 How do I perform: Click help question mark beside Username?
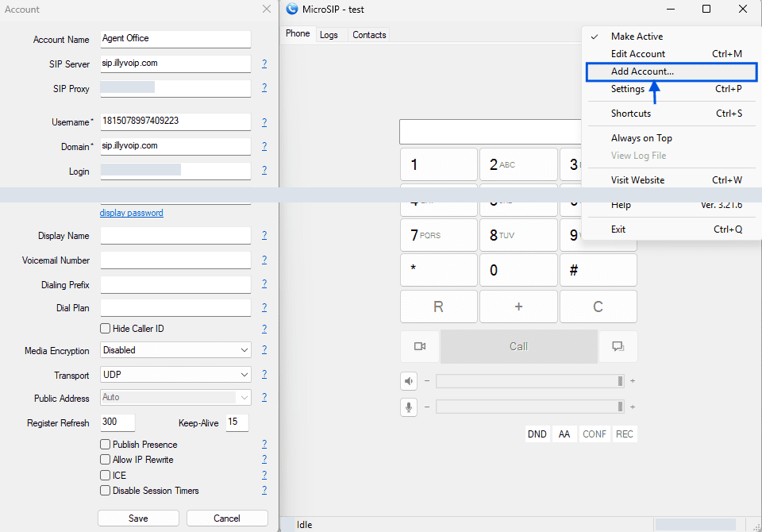coord(264,122)
